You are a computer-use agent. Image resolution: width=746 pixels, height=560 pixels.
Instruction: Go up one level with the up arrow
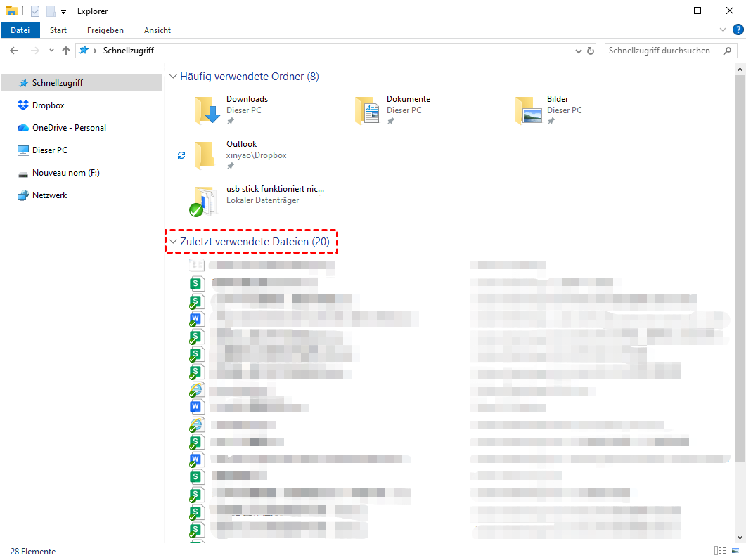click(x=66, y=51)
